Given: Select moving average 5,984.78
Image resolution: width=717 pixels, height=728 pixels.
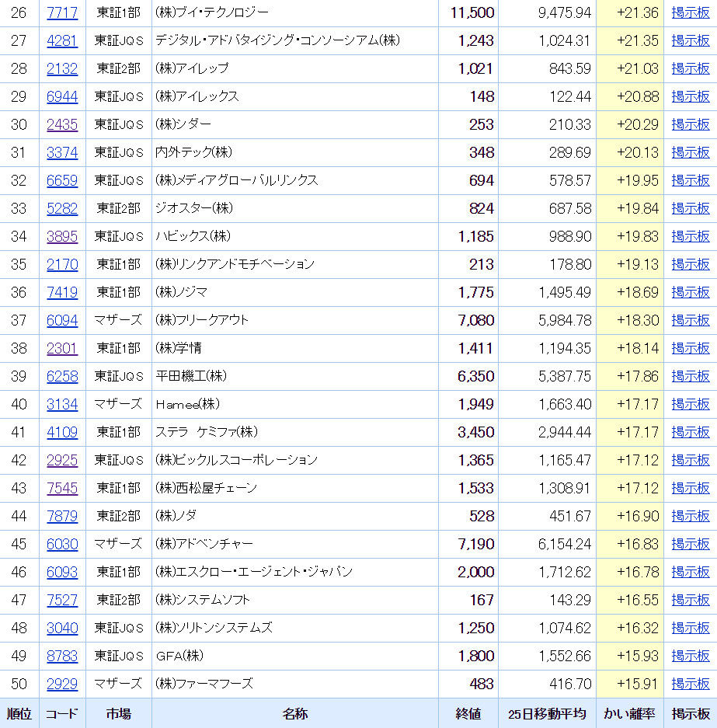Looking at the screenshot, I should pos(565,320).
